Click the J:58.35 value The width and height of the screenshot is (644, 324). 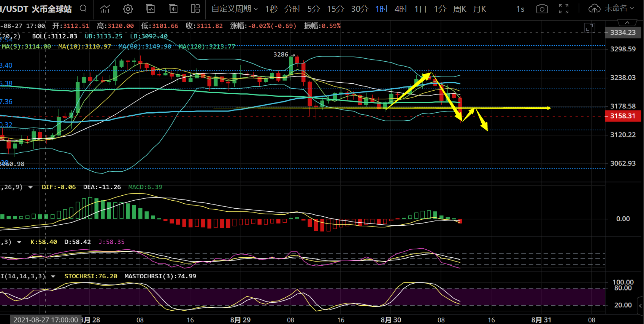(111, 242)
